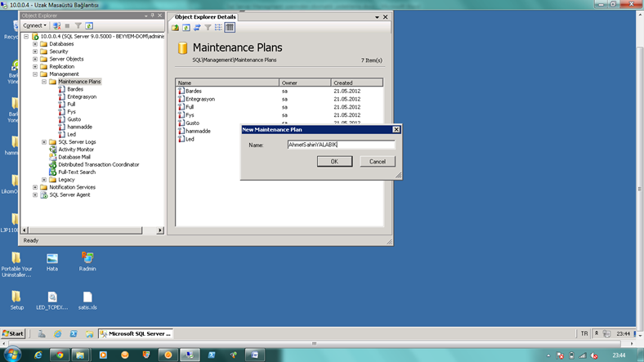Screen dimensions: 644x362
Task: Select Fys plan in the tree
Action: point(71,112)
